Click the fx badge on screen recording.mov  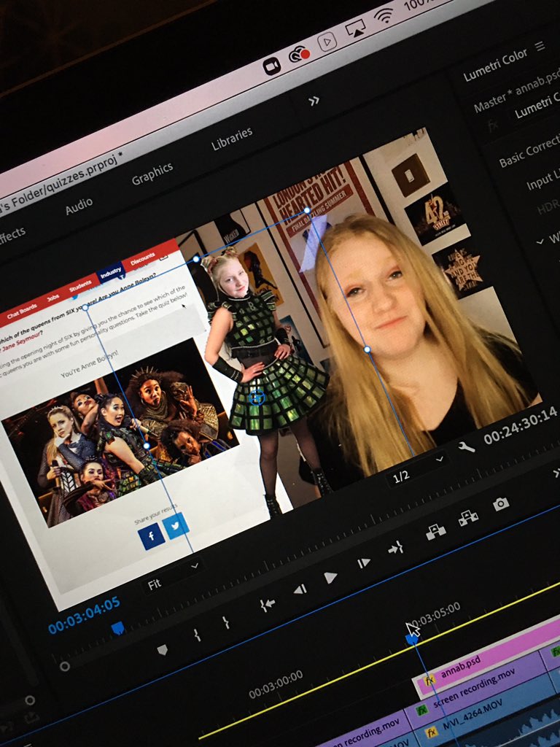coord(421,710)
